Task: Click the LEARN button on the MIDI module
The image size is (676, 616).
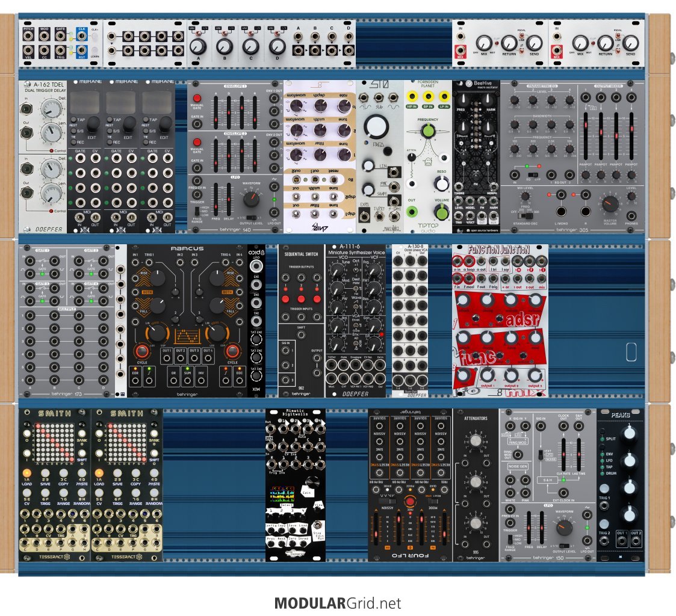Action: pos(95,51)
